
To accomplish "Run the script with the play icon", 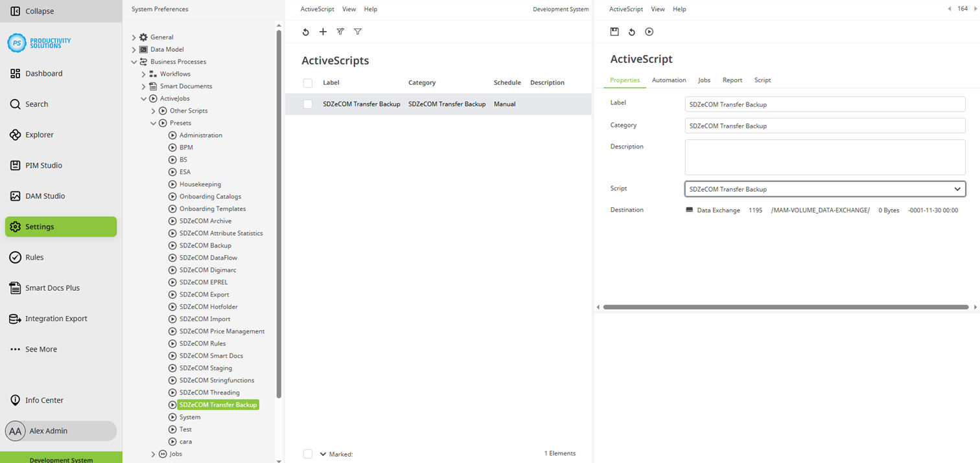I will pyautogui.click(x=649, y=31).
